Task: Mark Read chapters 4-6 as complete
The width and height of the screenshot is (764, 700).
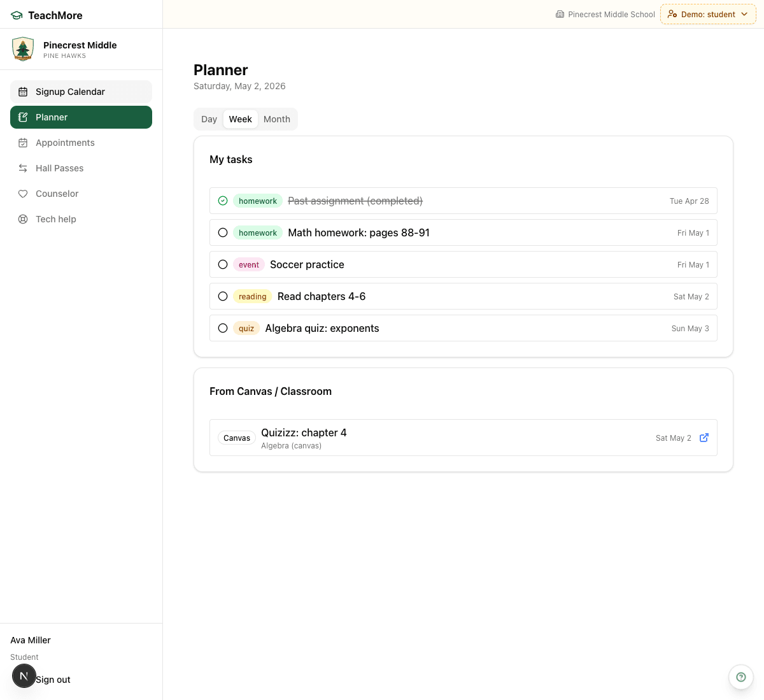Action: [x=223, y=296]
